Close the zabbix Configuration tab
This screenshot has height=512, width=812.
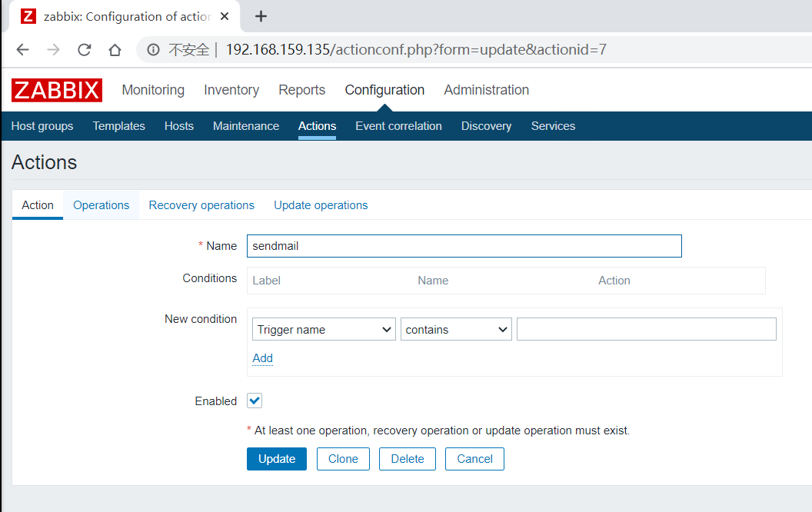225,17
